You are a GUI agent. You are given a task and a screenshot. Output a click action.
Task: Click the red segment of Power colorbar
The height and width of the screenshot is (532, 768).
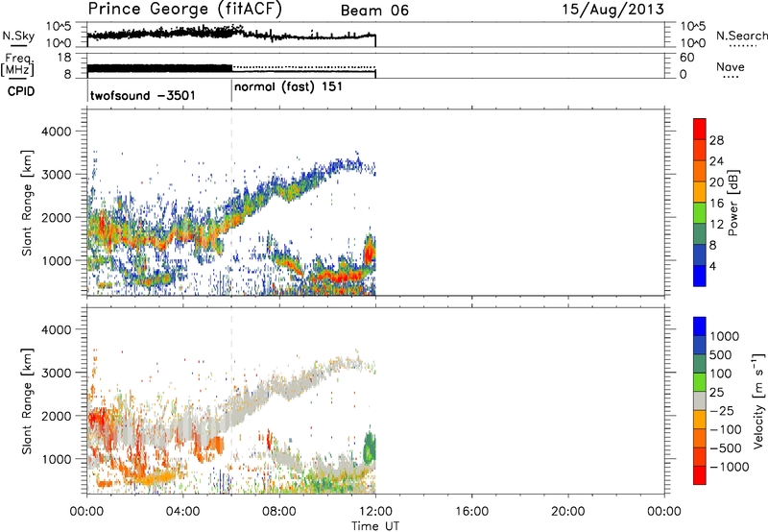click(700, 129)
